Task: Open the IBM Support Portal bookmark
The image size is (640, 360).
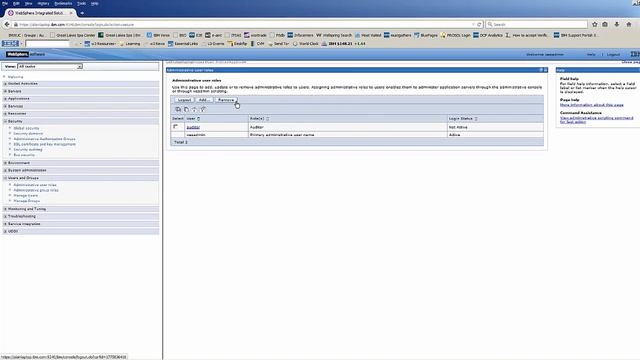Action: [576, 36]
